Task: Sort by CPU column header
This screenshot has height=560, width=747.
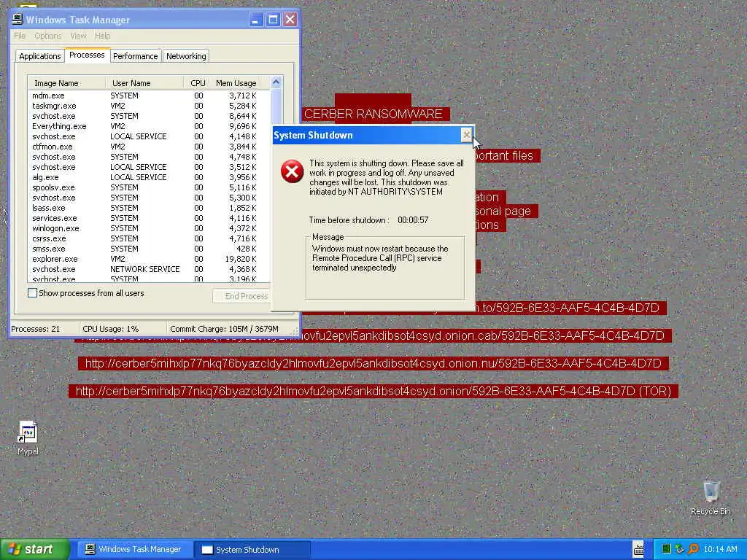Action: pos(197,83)
